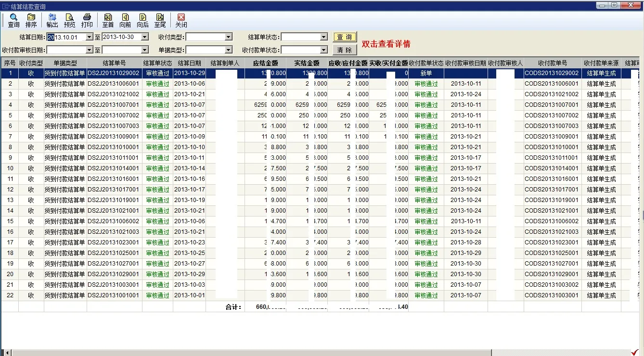Click payment number CODS20131014001
Screen dimensions: 644x356
point(552,168)
